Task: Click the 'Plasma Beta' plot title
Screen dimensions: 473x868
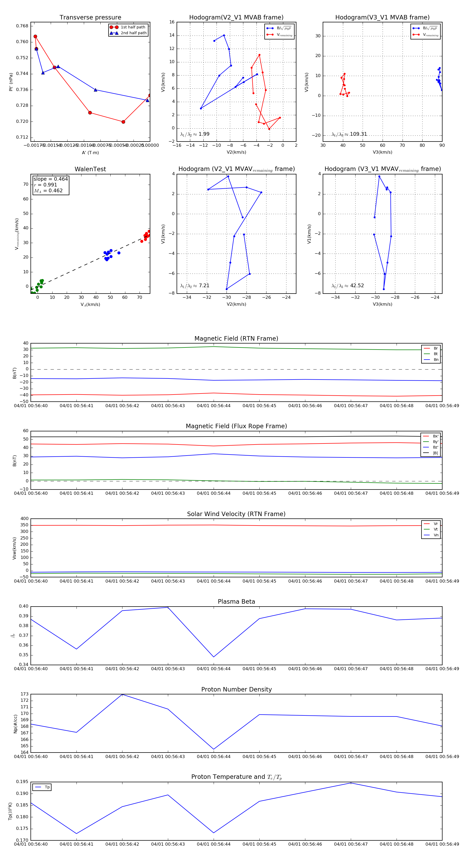Action: (236, 602)
